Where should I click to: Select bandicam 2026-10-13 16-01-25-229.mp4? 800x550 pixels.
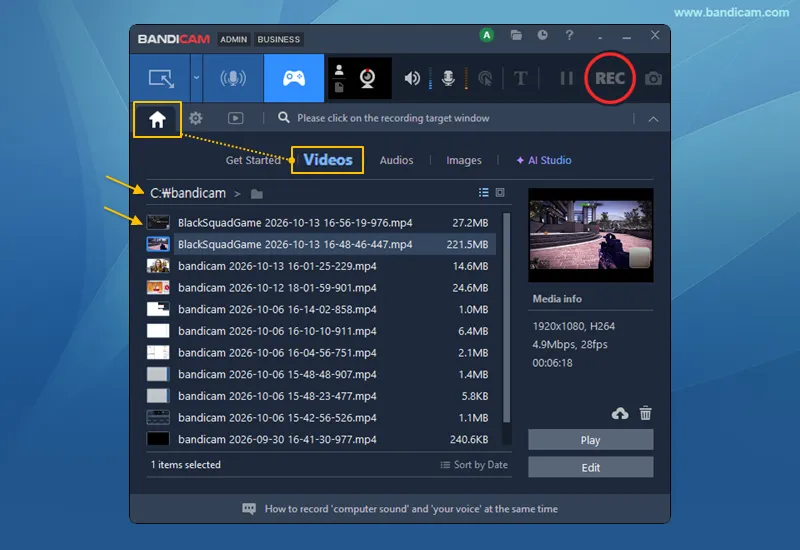pos(321,266)
